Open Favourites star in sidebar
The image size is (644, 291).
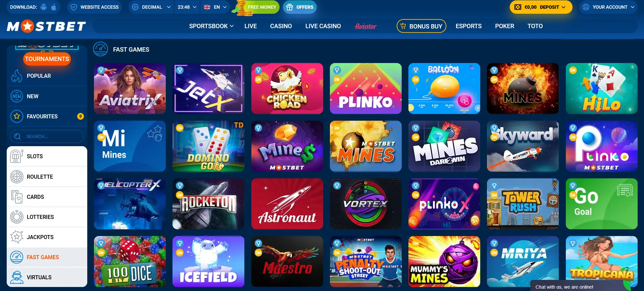pyautogui.click(x=16, y=116)
